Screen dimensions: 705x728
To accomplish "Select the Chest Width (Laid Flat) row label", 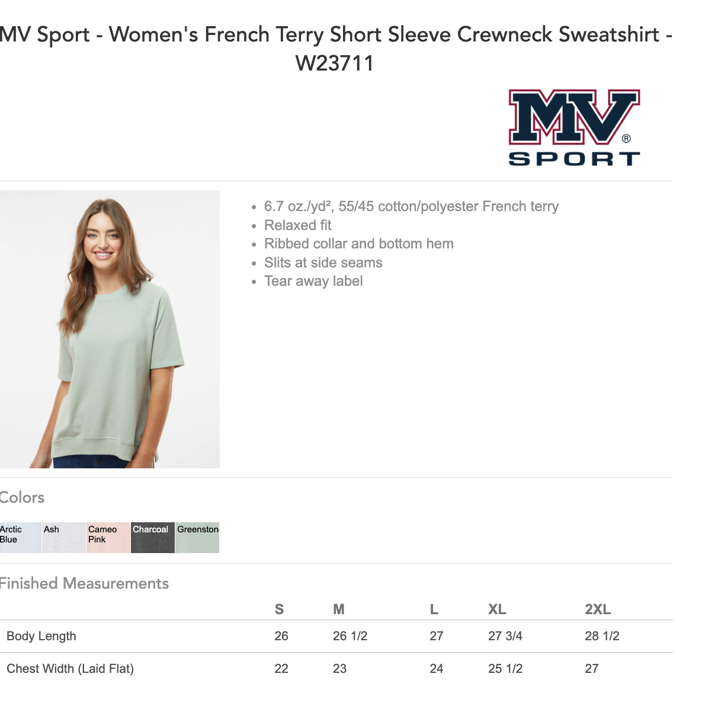I will coord(70,669).
